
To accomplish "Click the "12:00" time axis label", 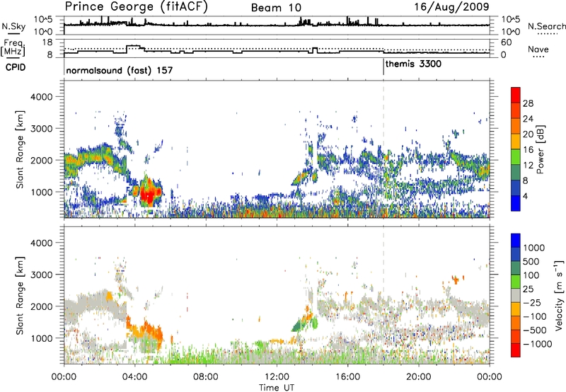I will pos(277,377).
